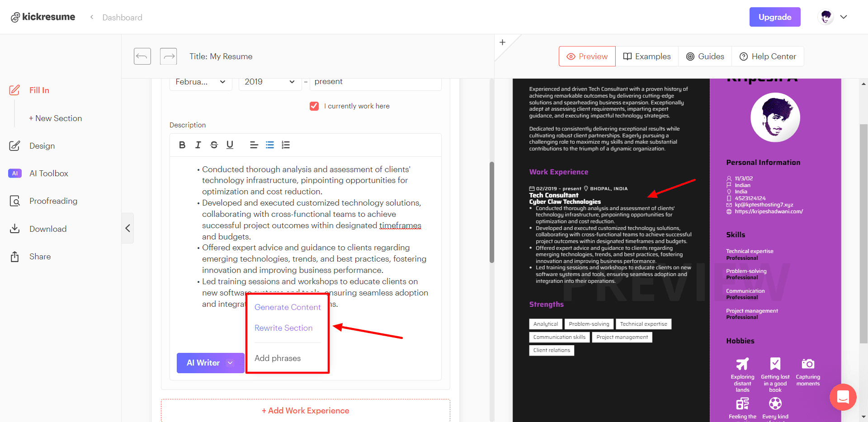Click the Skills heading in preview
The height and width of the screenshot is (422, 868).
click(x=736, y=235)
